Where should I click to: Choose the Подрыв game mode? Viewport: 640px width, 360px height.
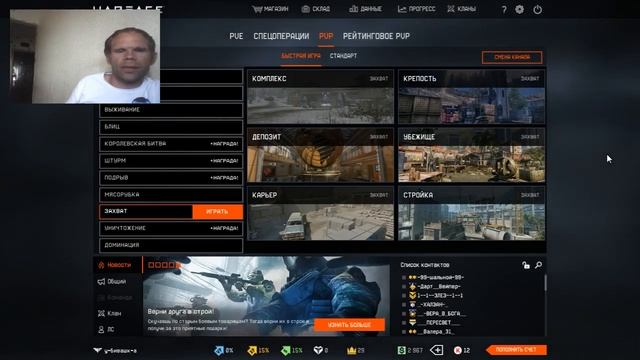171,178
